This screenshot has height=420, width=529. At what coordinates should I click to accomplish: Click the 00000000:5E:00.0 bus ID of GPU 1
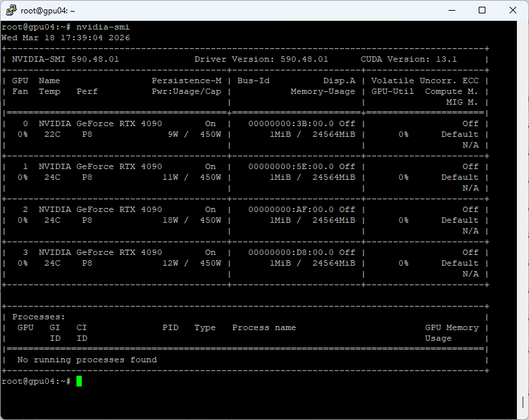(x=291, y=166)
